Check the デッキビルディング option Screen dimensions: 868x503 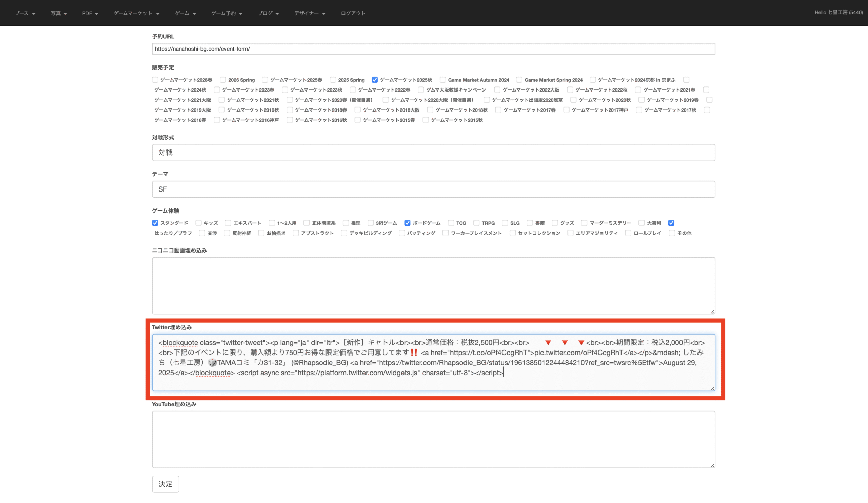click(344, 233)
